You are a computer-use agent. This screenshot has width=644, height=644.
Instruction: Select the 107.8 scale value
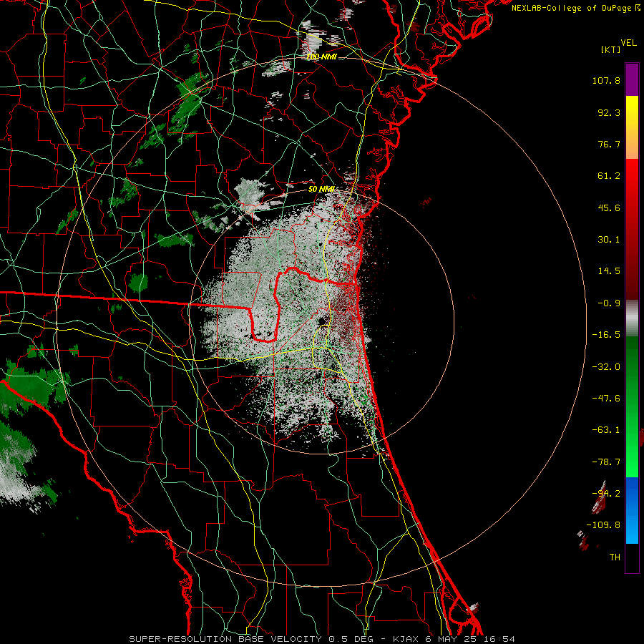[x=606, y=80]
